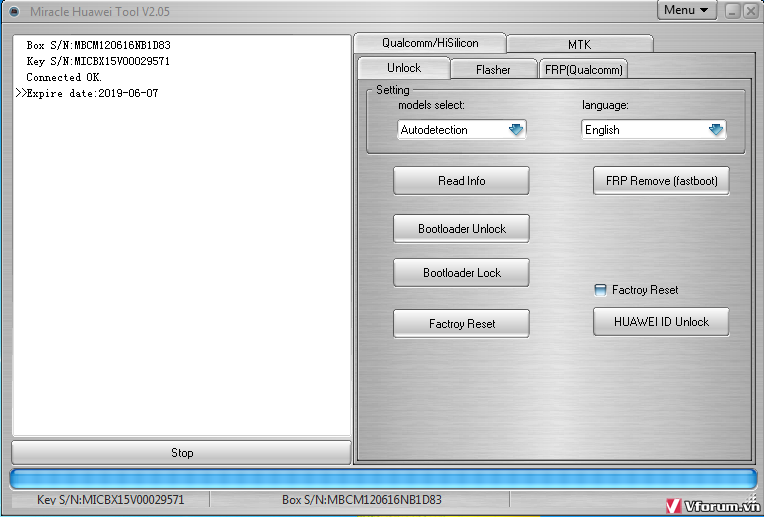
Task: Open the Flasher sub-tab
Action: [x=493, y=70]
